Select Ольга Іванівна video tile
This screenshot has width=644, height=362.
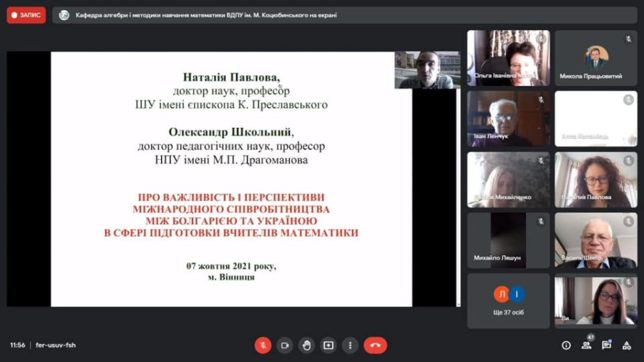tap(509, 58)
